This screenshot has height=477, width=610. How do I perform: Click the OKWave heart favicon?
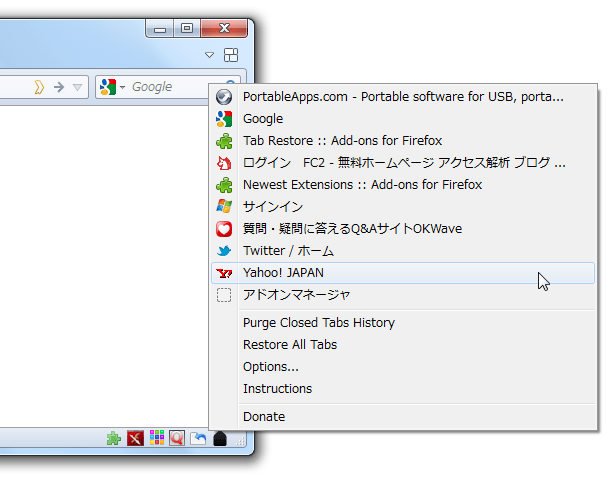(224, 229)
